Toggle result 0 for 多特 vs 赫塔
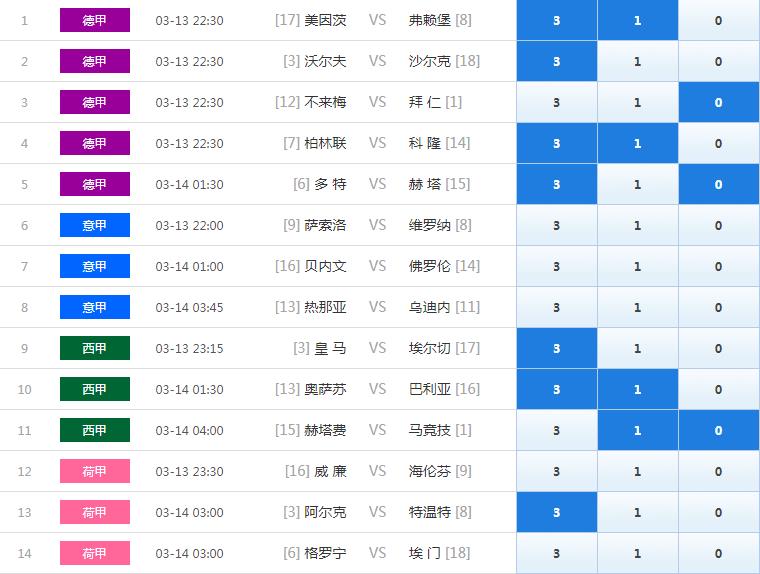The height and width of the screenshot is (574, 760). coord(718,184)
